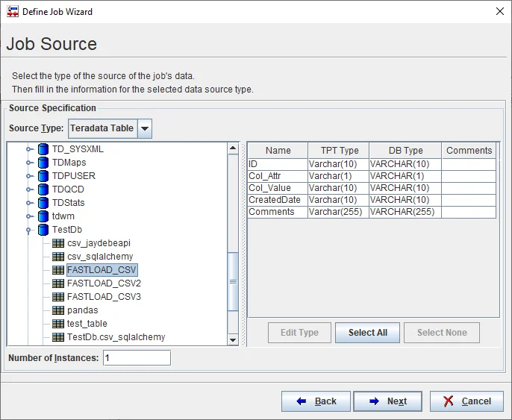512x420 pixels.
Task: Collapse the TestDb tree node
Action: tap(30, 230)
